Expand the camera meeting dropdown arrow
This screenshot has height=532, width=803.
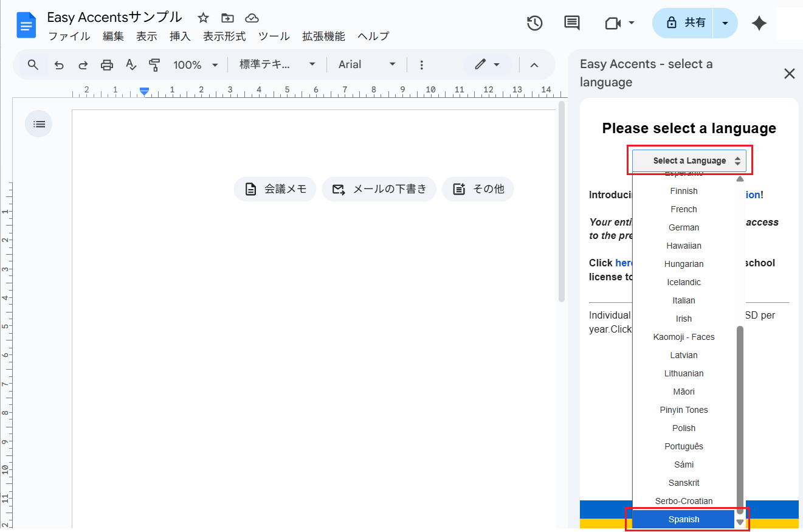point(631,23)
